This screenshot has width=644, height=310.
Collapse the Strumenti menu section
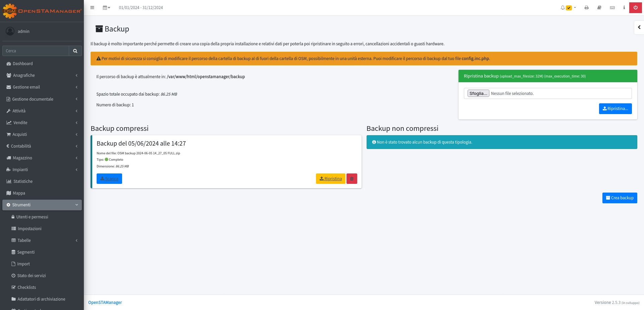[42, 205]
